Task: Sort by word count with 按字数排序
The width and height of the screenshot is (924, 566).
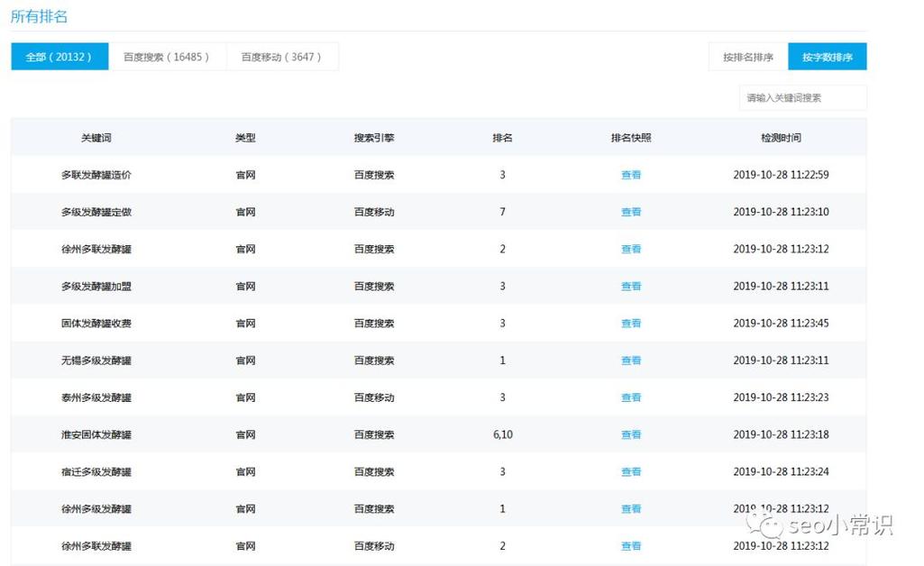Action: point(828,57)
